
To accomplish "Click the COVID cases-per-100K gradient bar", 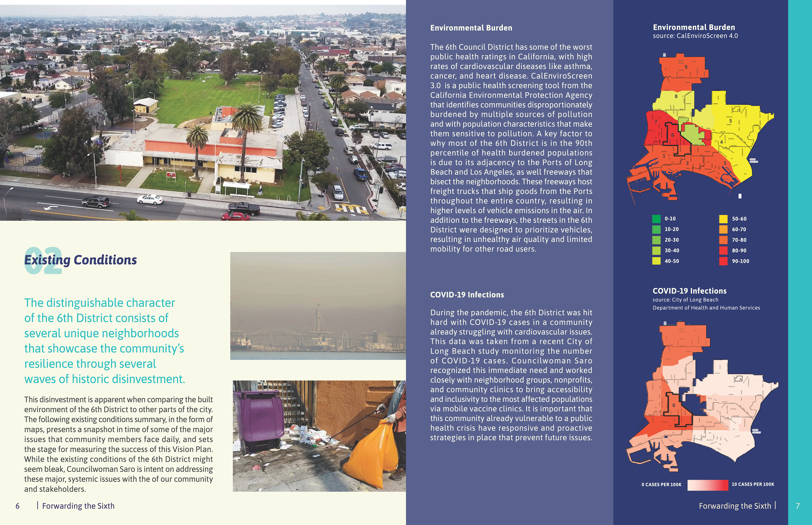I will pyautogui.click(x=708, y=485).
